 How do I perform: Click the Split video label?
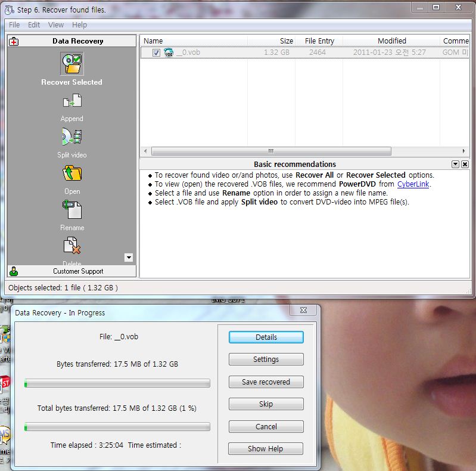(72, 155)
